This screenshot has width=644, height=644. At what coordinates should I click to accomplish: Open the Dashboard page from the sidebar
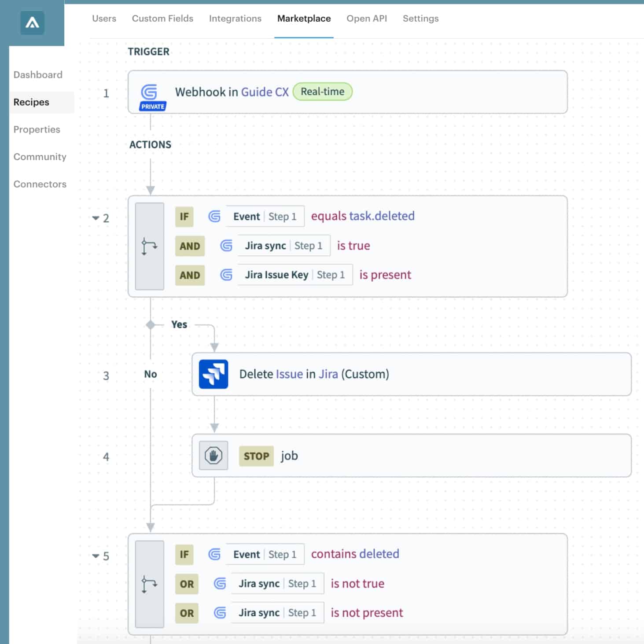point(38,74)
